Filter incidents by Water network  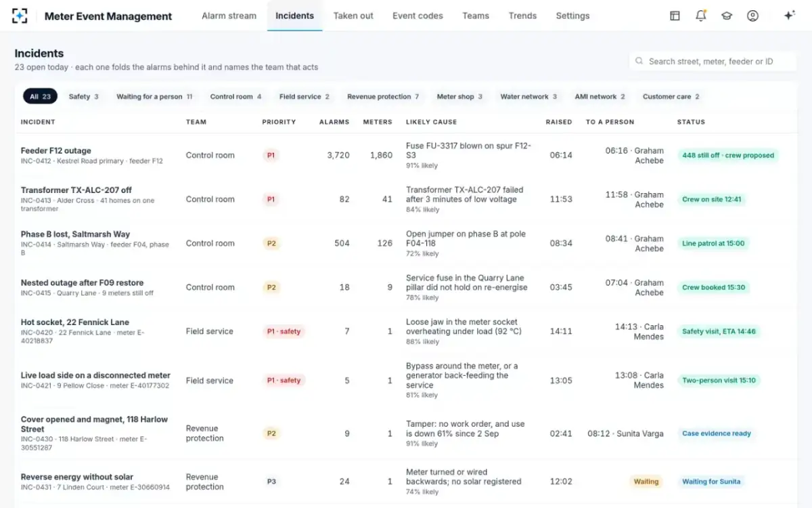(x=528, y=96)
